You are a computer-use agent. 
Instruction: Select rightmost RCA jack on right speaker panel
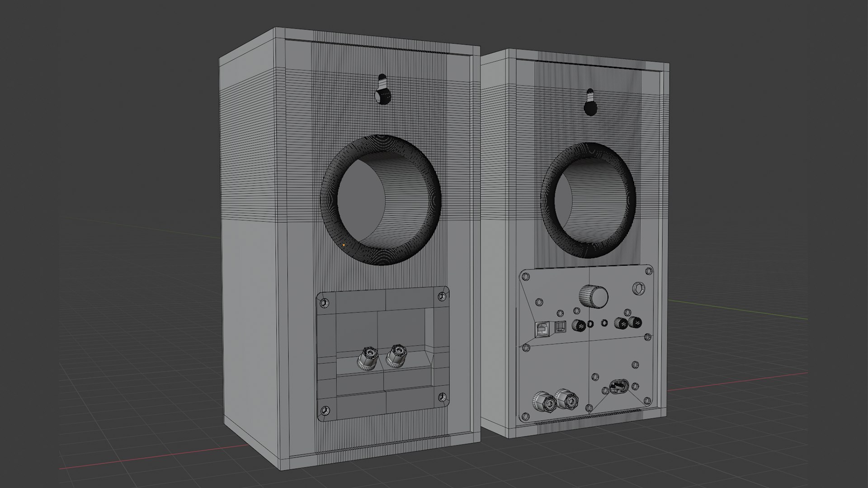click(635, 322)
